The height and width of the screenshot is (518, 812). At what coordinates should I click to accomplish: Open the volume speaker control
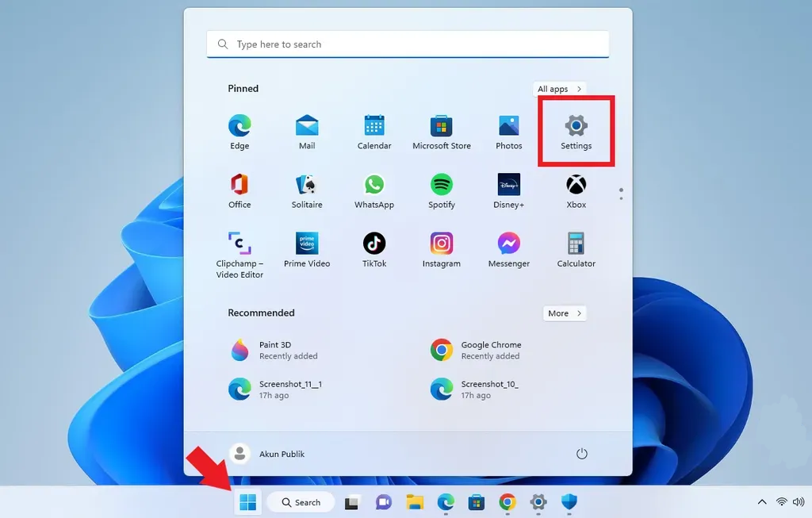coord(798,501)
